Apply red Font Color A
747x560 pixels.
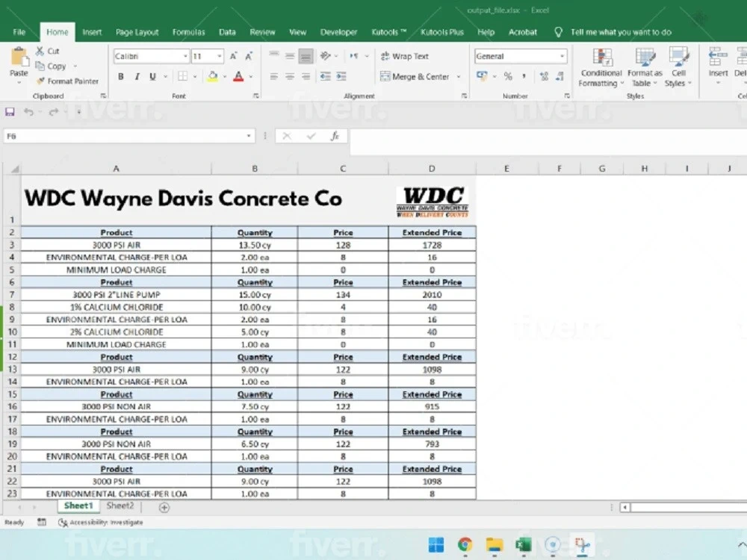[x=239, y=76]
